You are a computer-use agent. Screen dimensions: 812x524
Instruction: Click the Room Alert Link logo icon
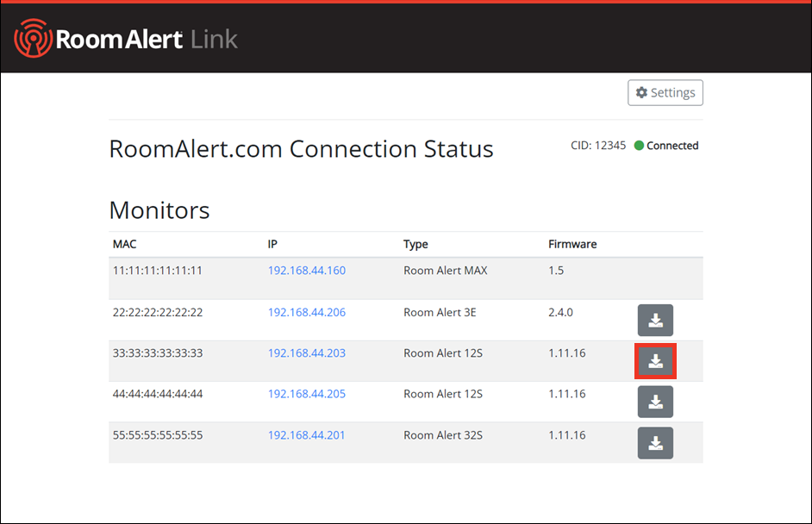click(x=34, y=39)
